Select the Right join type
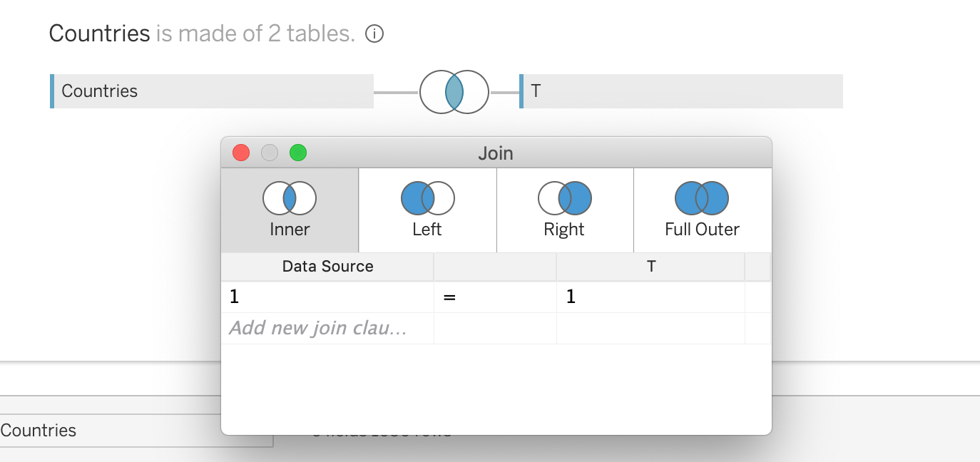This screenshot has height=462, width=980. pyautogui.click(x=564, y=210)
